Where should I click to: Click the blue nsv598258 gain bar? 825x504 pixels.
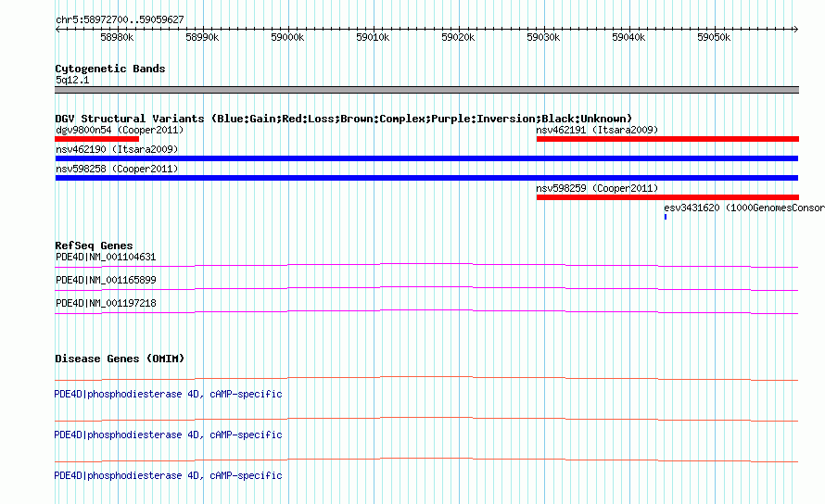pyautogui.click(x=426, y=178)
